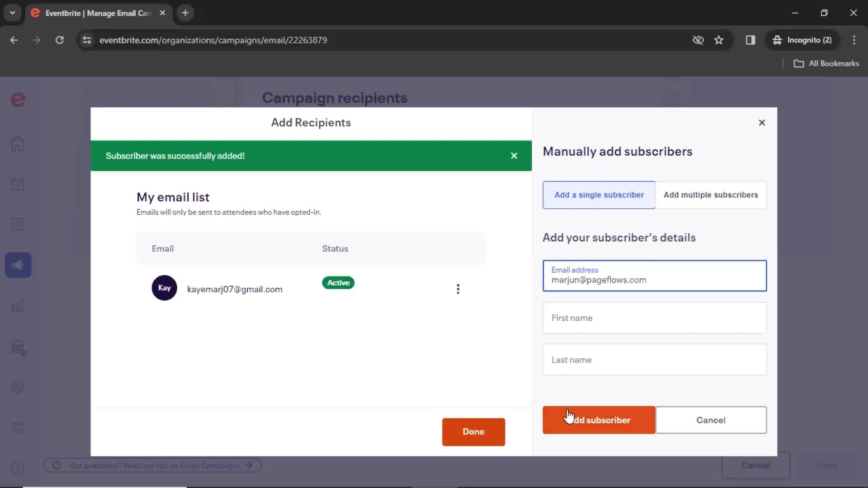Click the Email column header
This screenshot has width=868, height=488.
click(x=163, y=249)
